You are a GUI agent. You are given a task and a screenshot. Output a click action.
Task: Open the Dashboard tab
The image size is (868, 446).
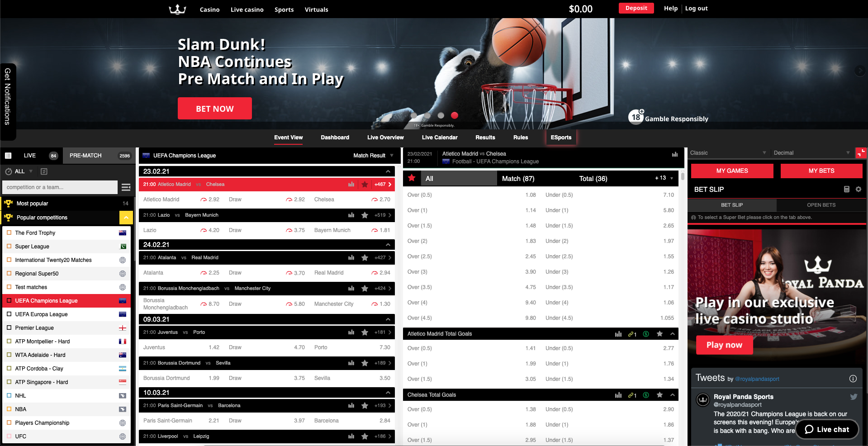[x=335, y=138]
